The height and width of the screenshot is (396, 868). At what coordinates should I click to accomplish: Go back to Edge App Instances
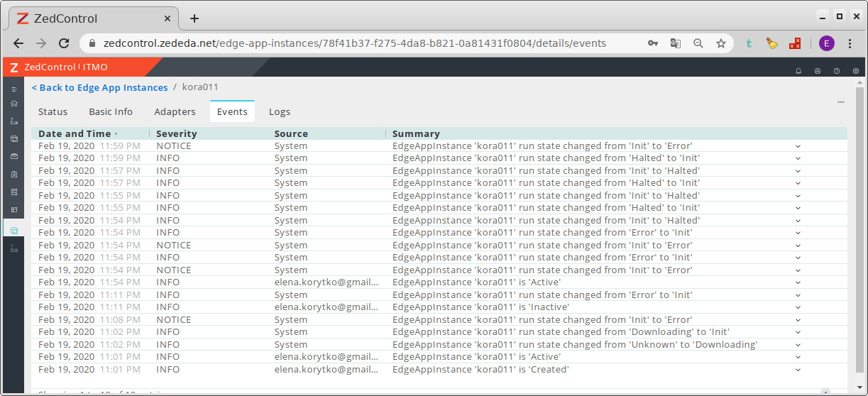[100, 87]
